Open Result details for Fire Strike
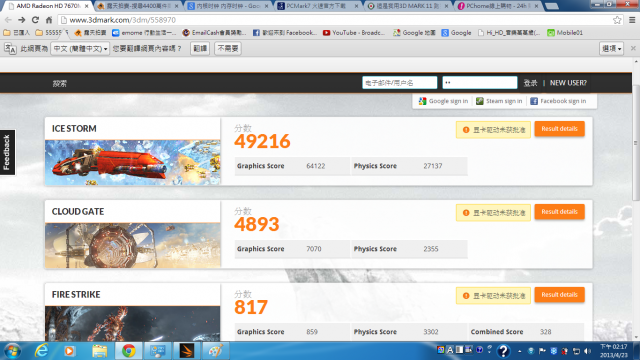Viewport: 640px width, 360px height. [x=560, y=295]
